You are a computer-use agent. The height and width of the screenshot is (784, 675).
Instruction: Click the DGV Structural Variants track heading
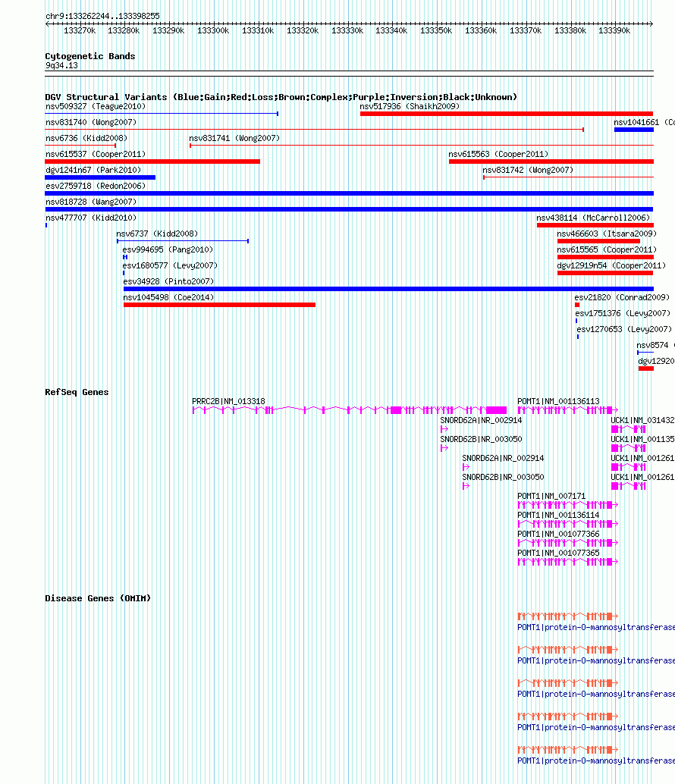(x=281, y=98)
